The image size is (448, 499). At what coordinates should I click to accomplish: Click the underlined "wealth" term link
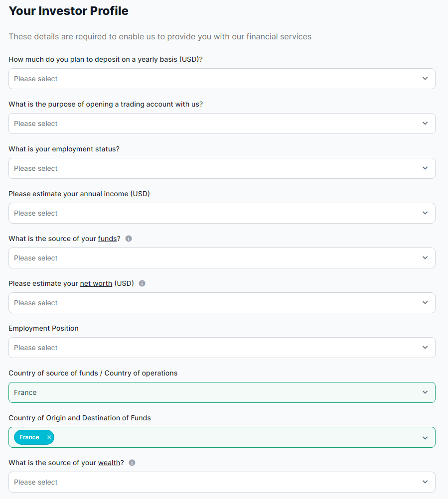coord(109,463)
